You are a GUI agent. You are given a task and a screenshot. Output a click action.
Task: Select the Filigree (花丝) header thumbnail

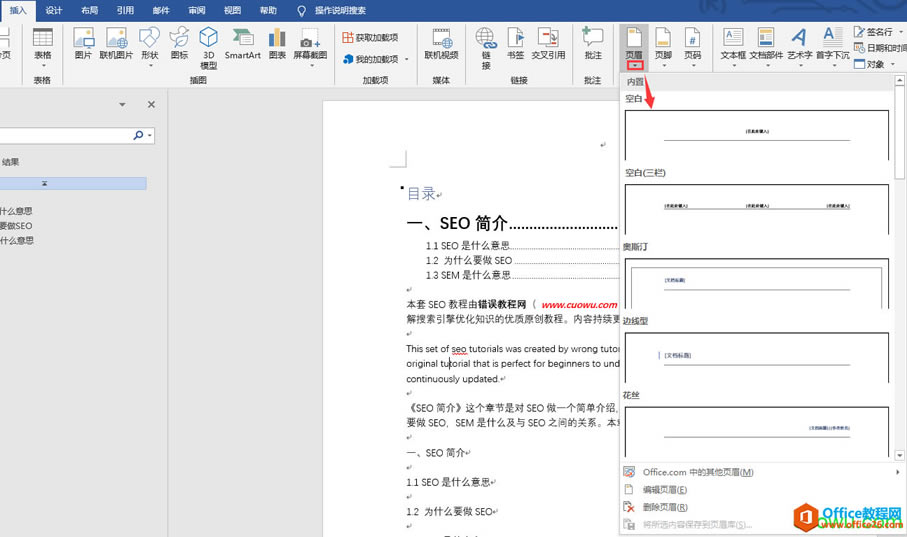click(x=757, y=432)
